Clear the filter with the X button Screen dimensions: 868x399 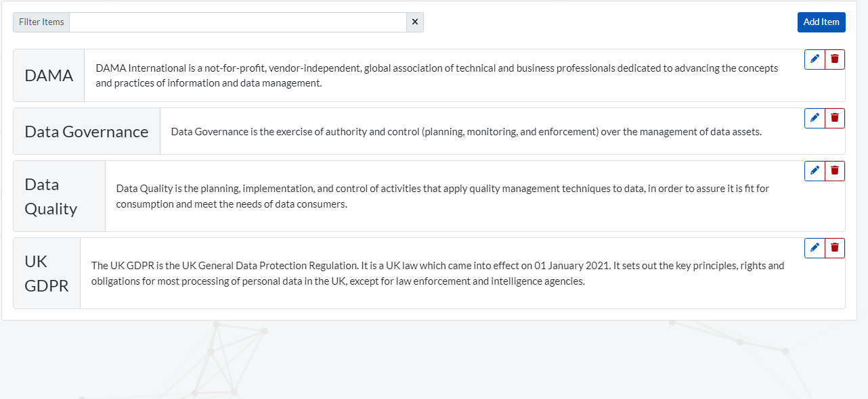(x=415, y=22)
